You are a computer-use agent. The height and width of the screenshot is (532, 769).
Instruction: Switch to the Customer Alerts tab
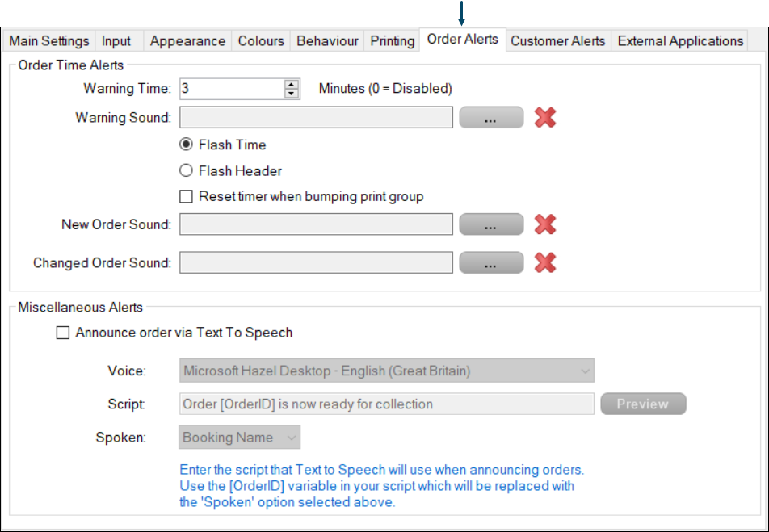click(557, 41)
